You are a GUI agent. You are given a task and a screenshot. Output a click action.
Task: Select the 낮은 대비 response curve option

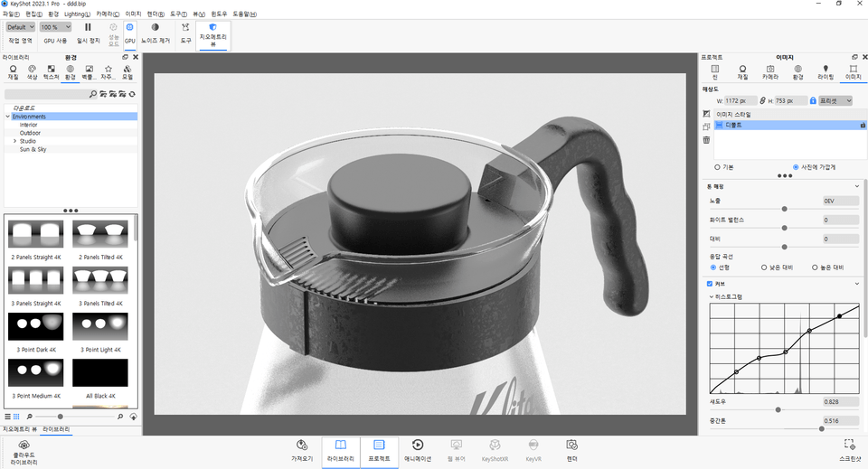click(x=764, y=267)
